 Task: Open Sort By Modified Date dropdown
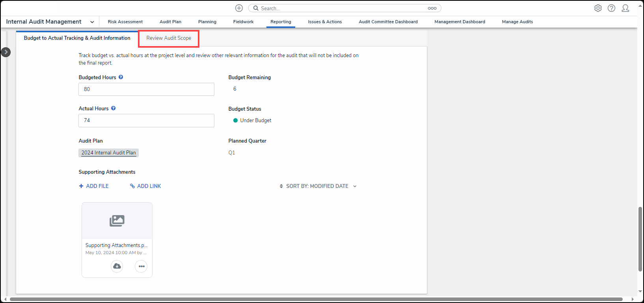pos(318,186)
